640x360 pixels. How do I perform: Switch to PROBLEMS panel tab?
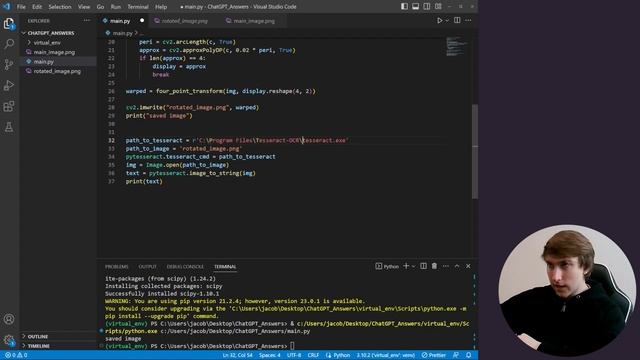(x=117, y=267)
